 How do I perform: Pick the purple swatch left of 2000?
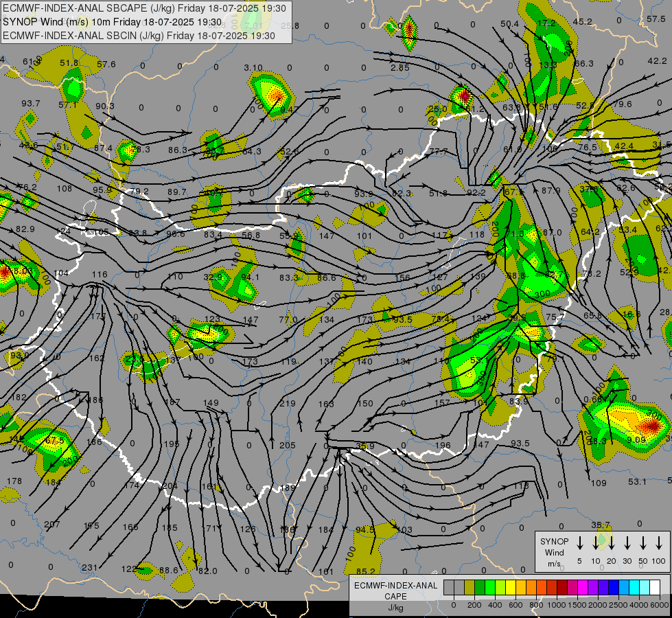[x=592, y=587]
